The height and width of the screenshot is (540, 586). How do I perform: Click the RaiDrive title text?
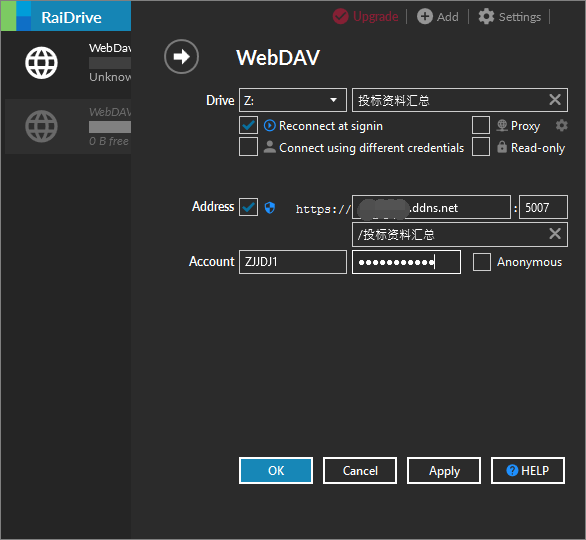tap(71, 18)
